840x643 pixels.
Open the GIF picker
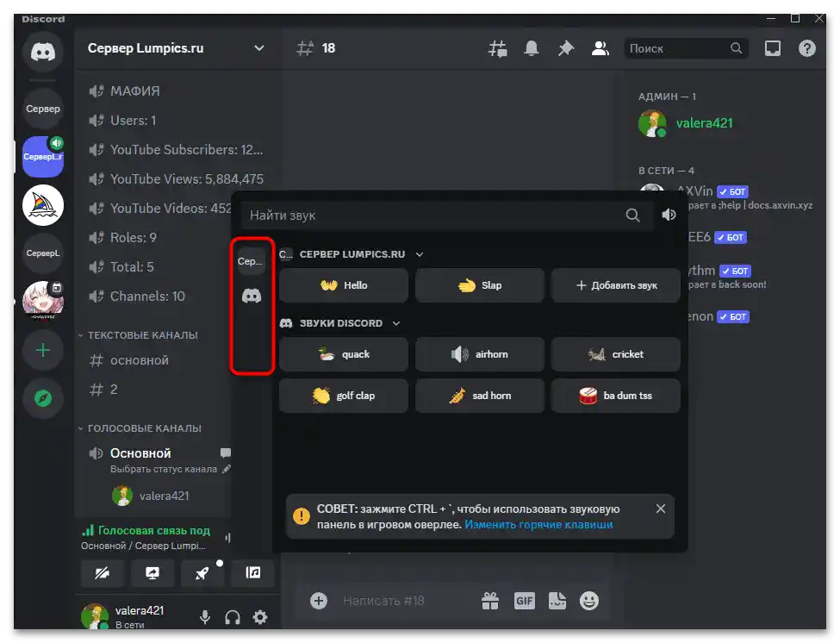pos(524,601)
